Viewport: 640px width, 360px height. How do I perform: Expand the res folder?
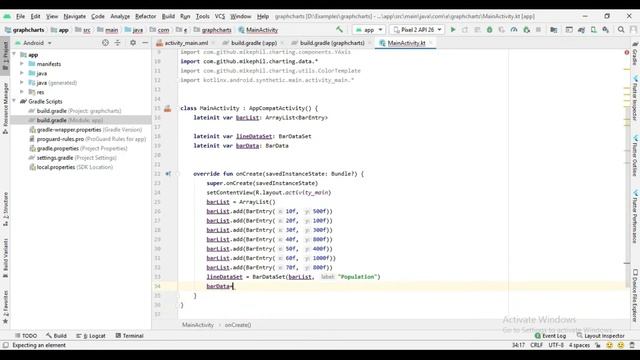pyautogui.click(x=22, y=92)
